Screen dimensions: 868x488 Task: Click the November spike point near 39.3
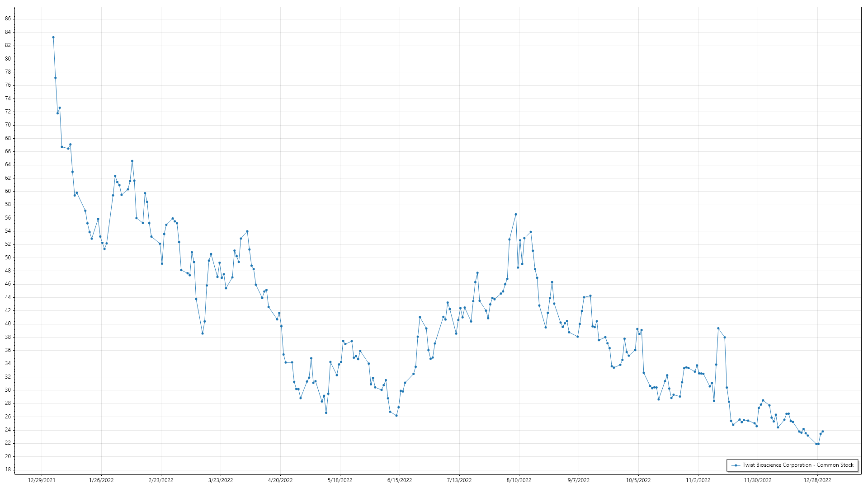(x=718, y=328)
